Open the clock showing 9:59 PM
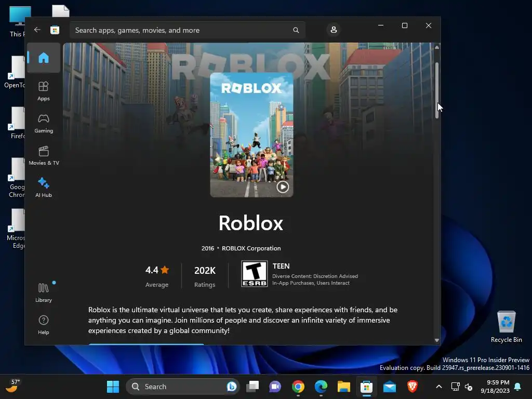 495,387
